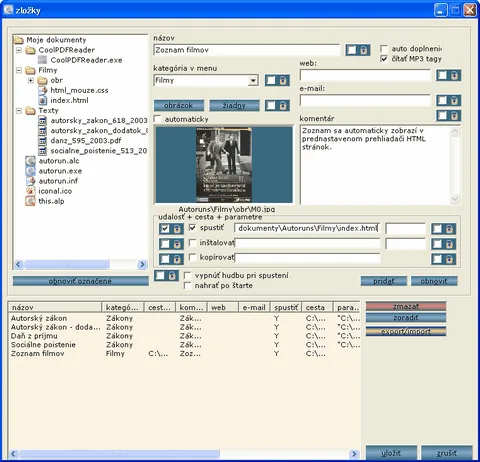Uncheck the spustiť event checkbox
The height and width of the screenshot is (462, 480).
(192, 228)
